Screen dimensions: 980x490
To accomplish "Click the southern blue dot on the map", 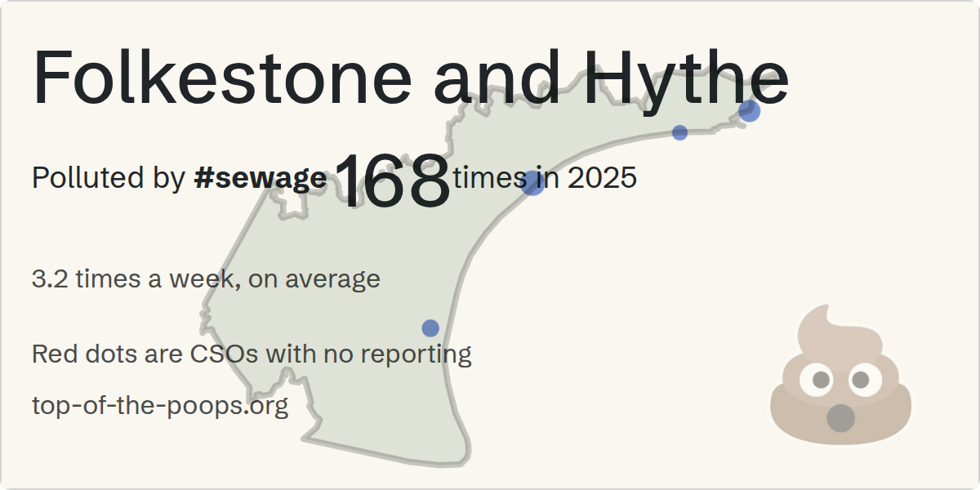I will tap(430, 328).
